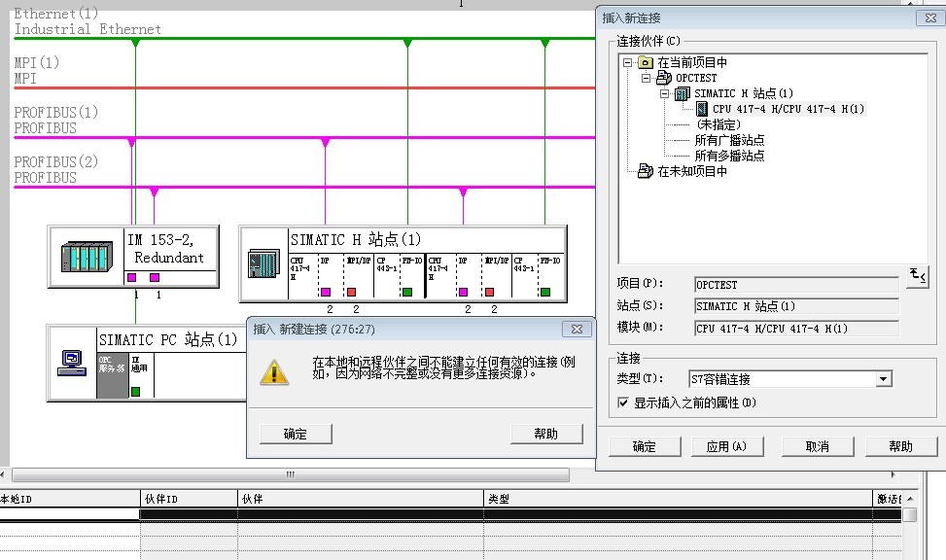Select right rack CPU 417-4 H module
The width and height of the screenshot is (946, 560).
[x=440, y=276]
